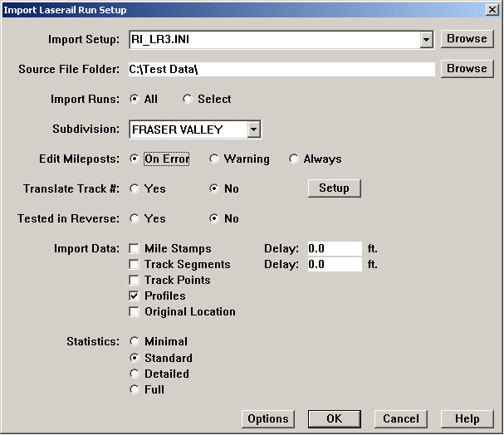The width and height of the screenshot is (504, 435).
Task: Select Detailed statistics option
Action: coord(135,374)
